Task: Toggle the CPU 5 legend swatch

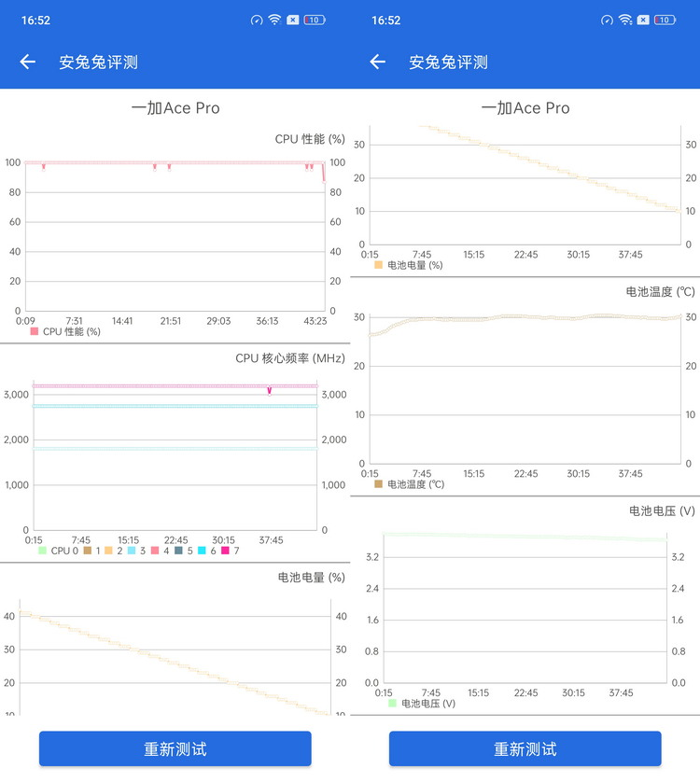Action: point(178,551)
